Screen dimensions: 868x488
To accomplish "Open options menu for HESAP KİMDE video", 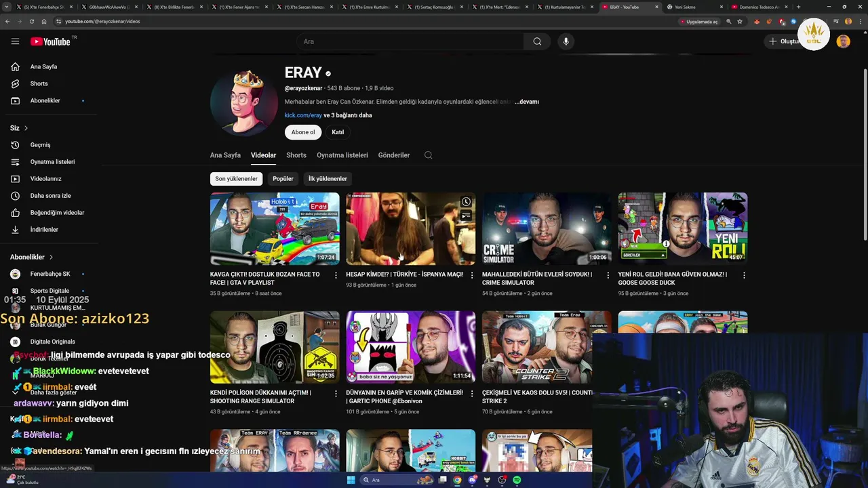I will [x=472, y=275].
